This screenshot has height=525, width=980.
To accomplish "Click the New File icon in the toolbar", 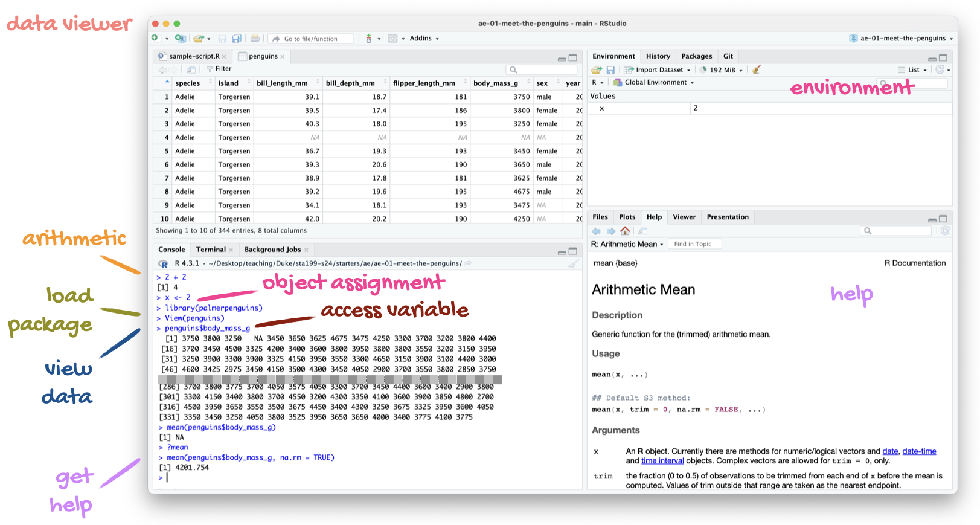I will 155,39.
